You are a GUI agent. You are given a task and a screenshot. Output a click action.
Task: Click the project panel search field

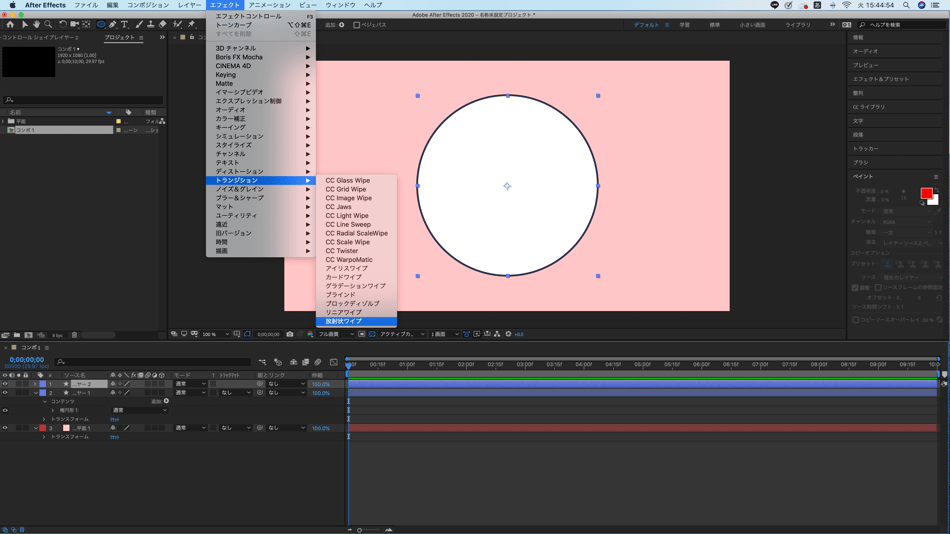coord(80,100)
